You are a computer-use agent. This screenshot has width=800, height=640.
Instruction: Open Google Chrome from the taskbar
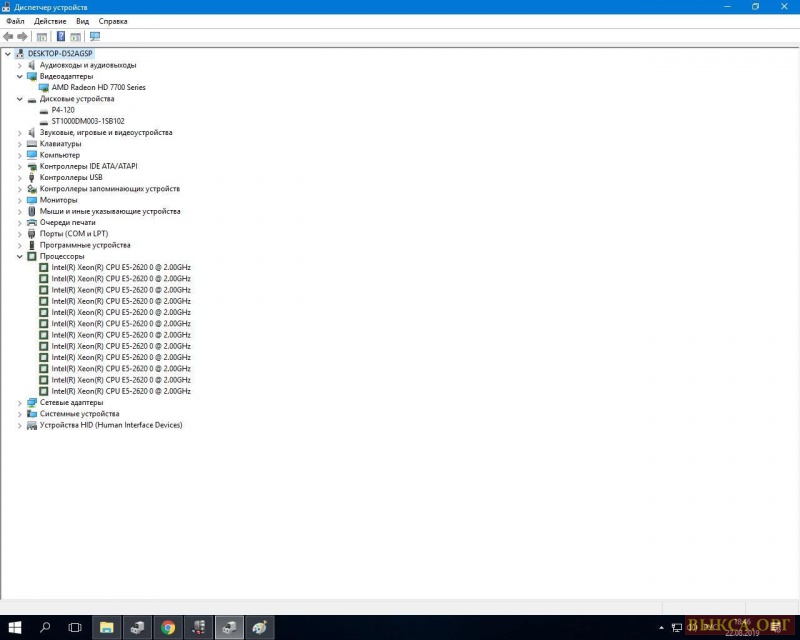168,627
